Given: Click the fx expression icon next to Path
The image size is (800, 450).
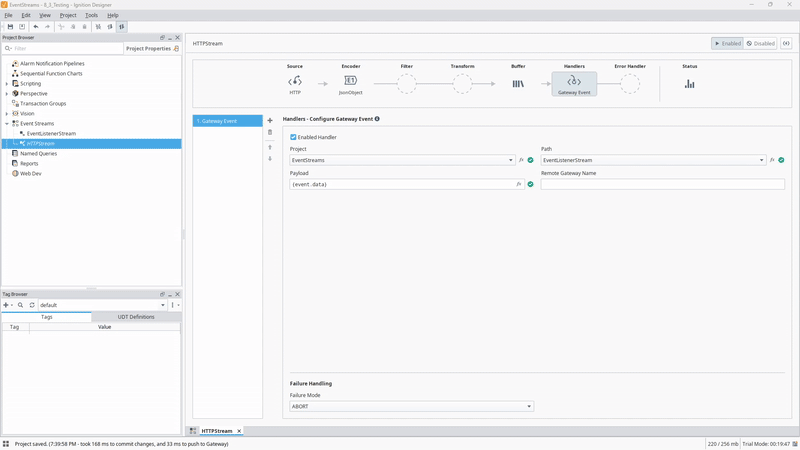Looking at the screenshot, I should point(772,160).
